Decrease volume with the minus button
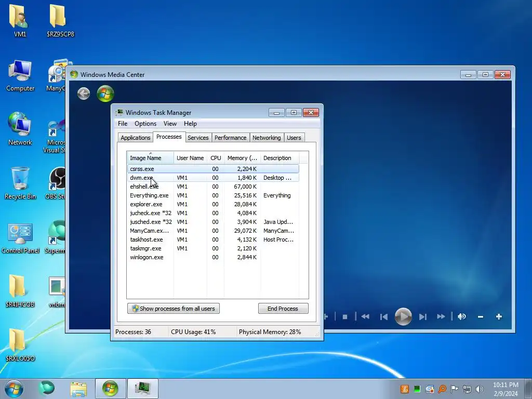The height and width of the screenshot is (399, 532). point(481,317)
